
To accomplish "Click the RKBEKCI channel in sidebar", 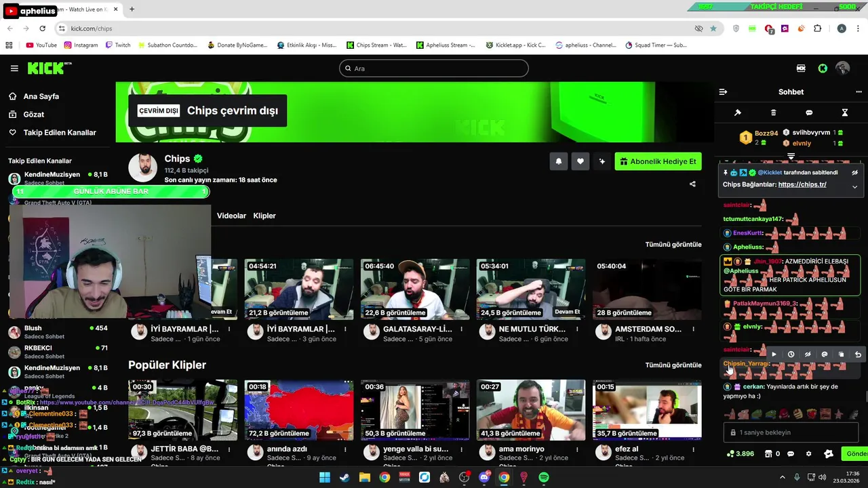I will click(x=58, y=352).
